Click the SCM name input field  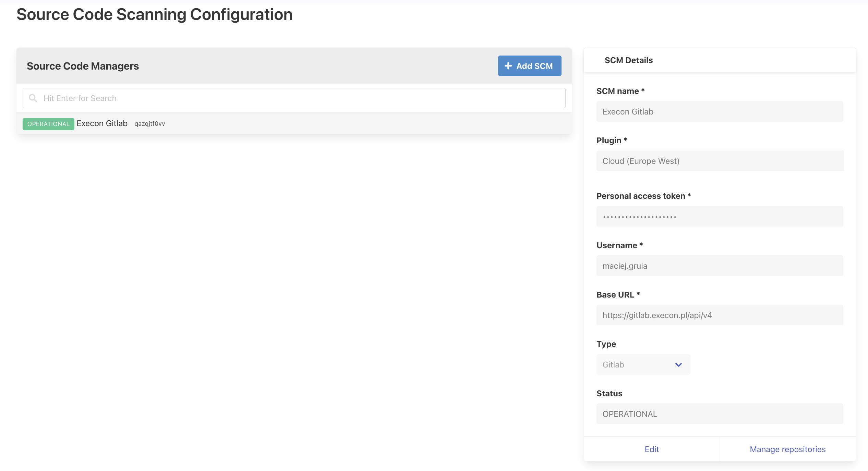click(x=720, y=112)
